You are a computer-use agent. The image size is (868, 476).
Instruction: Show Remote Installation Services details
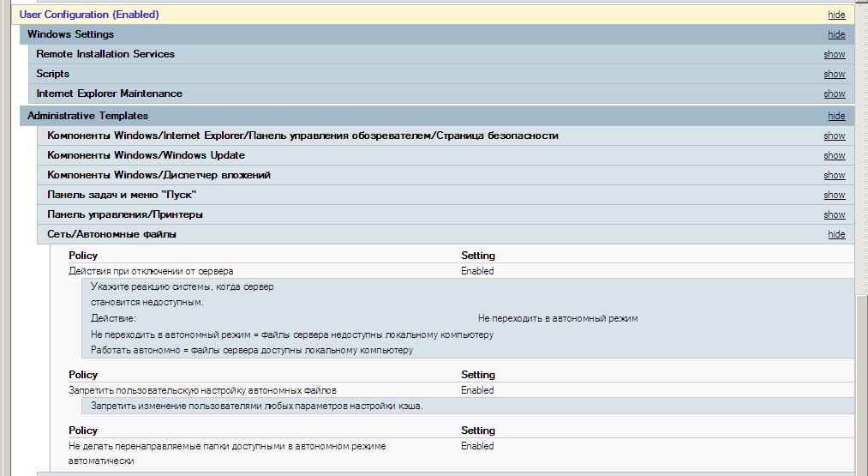pos(835,54)
